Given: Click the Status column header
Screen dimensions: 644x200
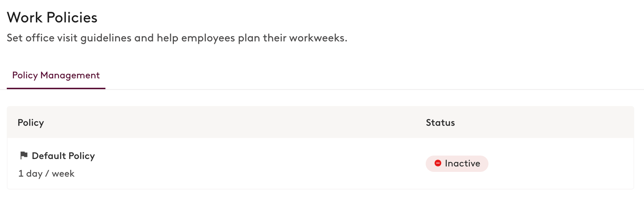Looking at the screenshot, I should point(440,123).
